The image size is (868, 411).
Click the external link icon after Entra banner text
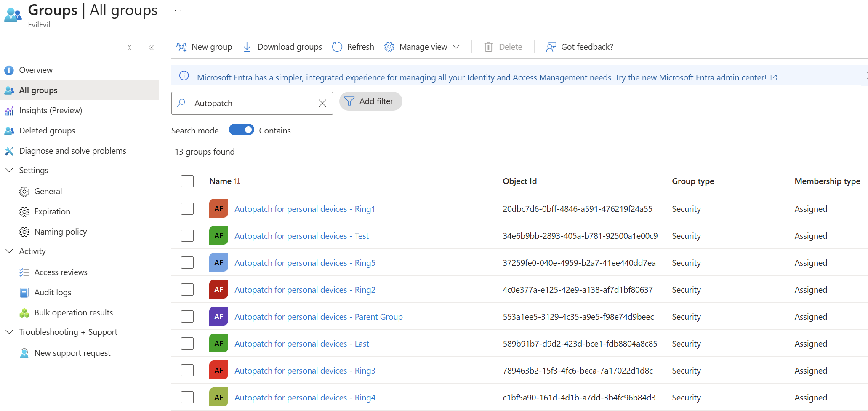[x=774, y=77]
